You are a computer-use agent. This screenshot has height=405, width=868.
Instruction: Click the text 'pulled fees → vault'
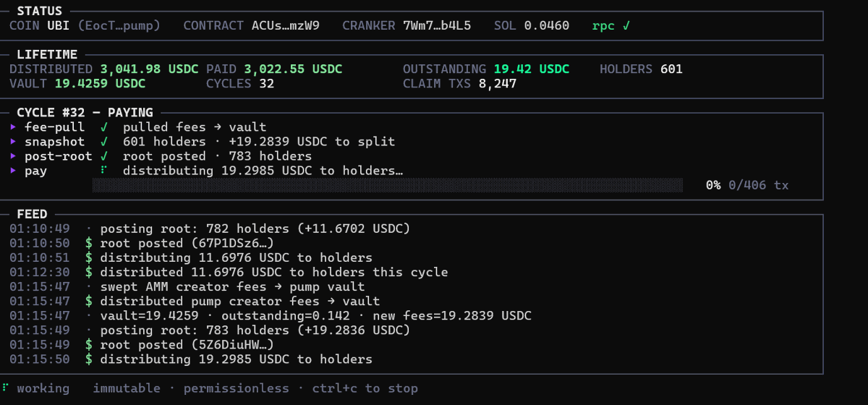point(195,127)
